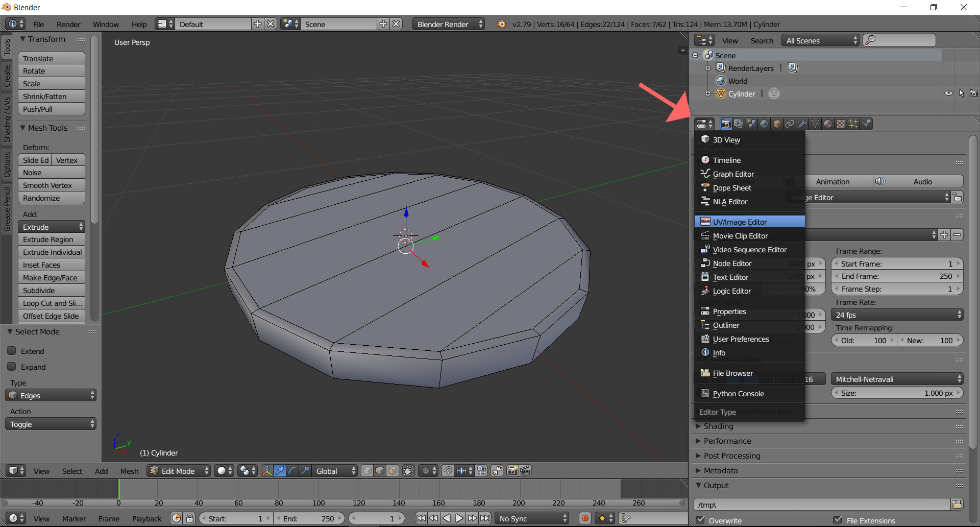Click the outliner search field
This screenshot has height=527, width=980.
[x=899, y=40]
